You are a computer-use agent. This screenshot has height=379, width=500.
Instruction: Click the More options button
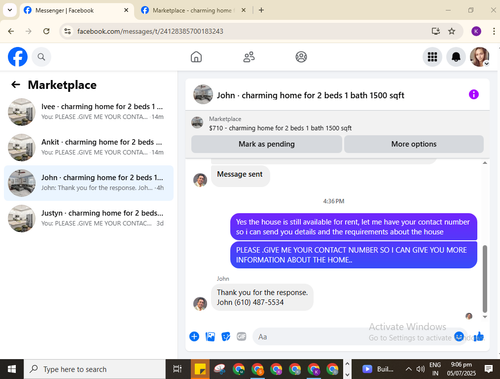click(x=414, y=144)
